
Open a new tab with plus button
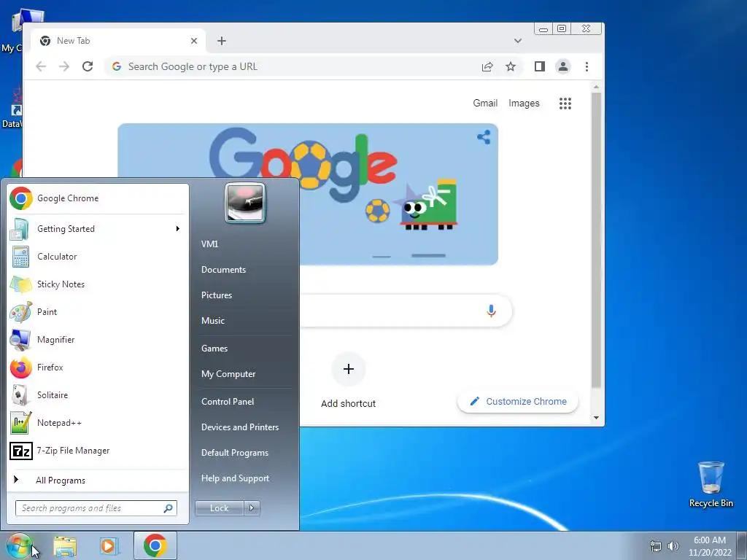click(x=222, y=41)
